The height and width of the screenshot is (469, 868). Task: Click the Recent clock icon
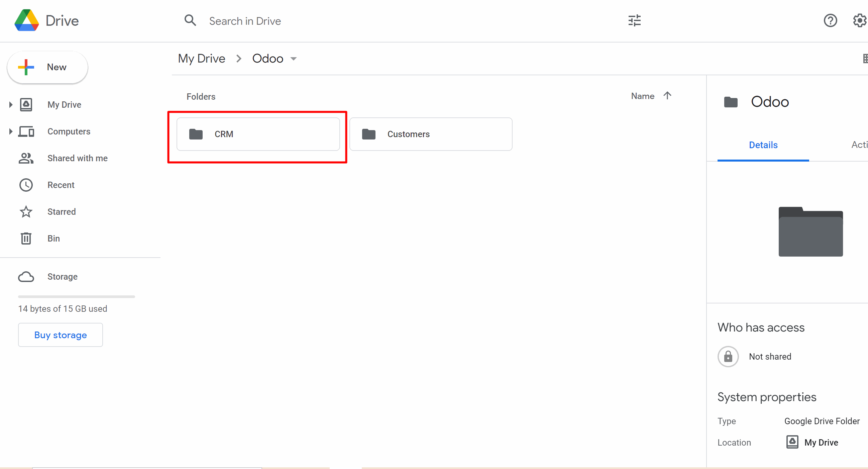pyautogui.click(x=26, y=185)
